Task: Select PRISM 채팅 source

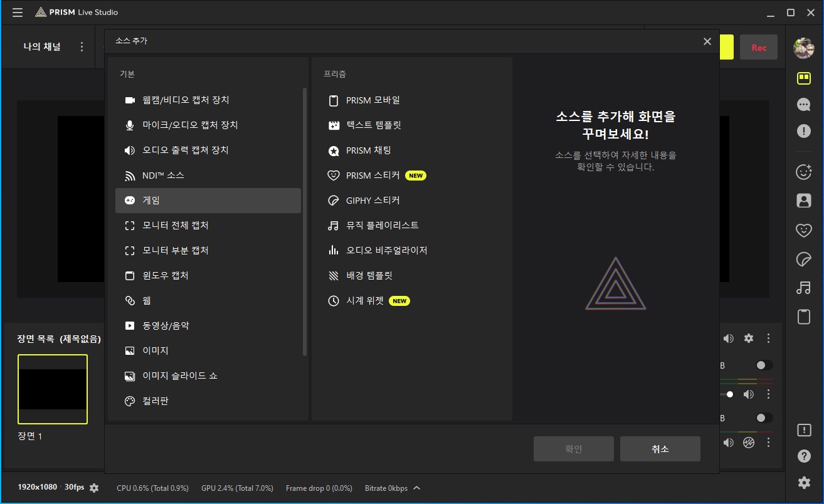Action: (x=412, y=150)
